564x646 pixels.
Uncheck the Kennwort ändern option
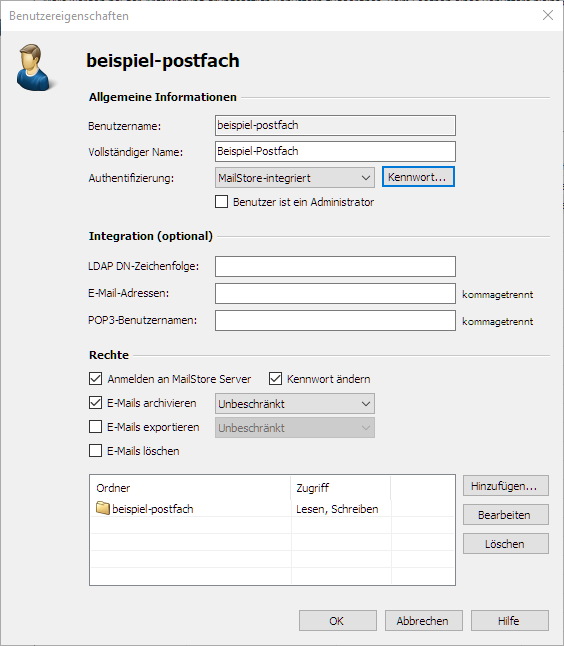coord(275,379)
